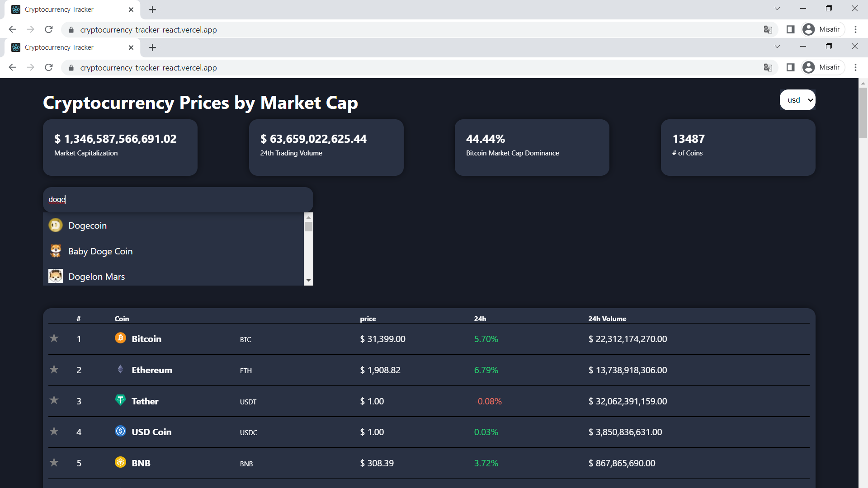Click the USD Coin logo icon

click(120, 431)
